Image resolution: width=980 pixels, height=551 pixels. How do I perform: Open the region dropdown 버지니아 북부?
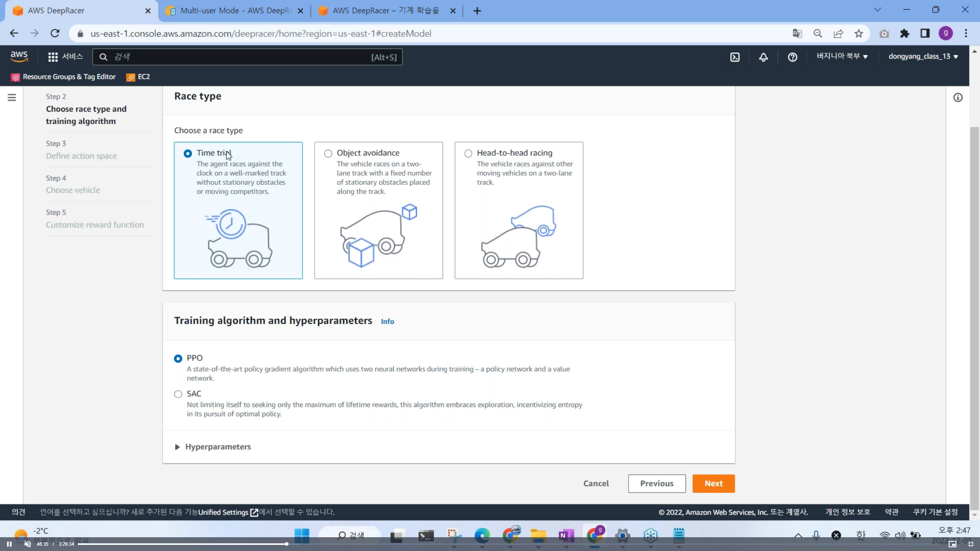click(x=842, y=56)
